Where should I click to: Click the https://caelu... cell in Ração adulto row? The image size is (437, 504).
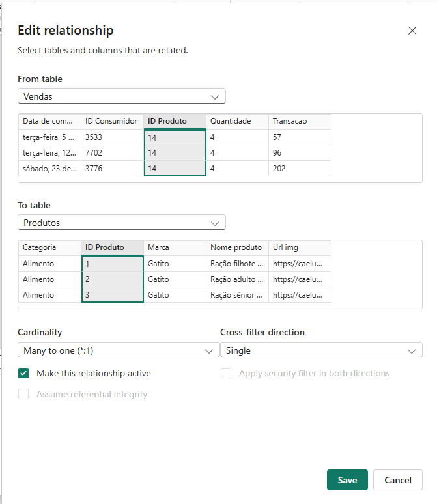[300, 279]
